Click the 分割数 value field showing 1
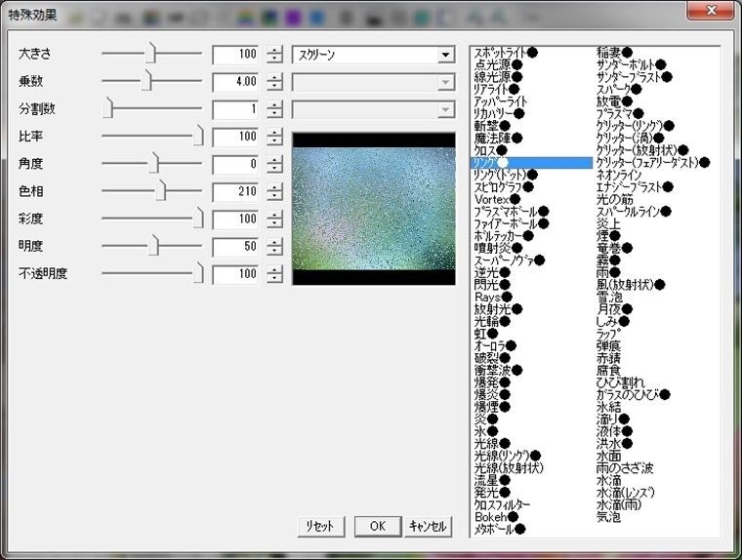This screenshot has width=742, height=560. (235, 109)
